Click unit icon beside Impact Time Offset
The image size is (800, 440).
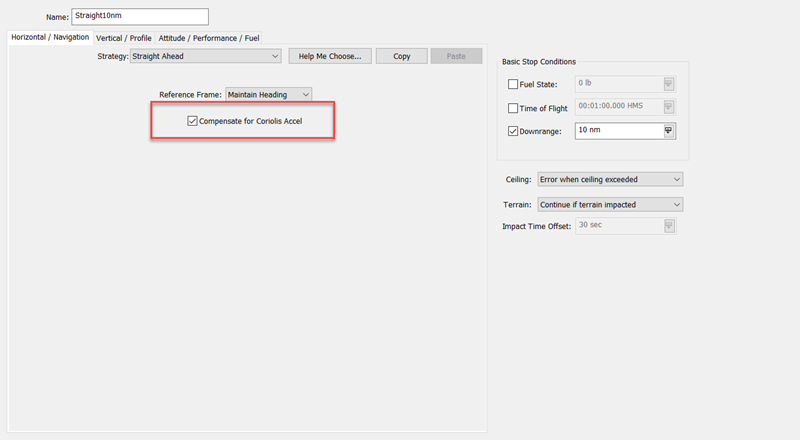669,226
